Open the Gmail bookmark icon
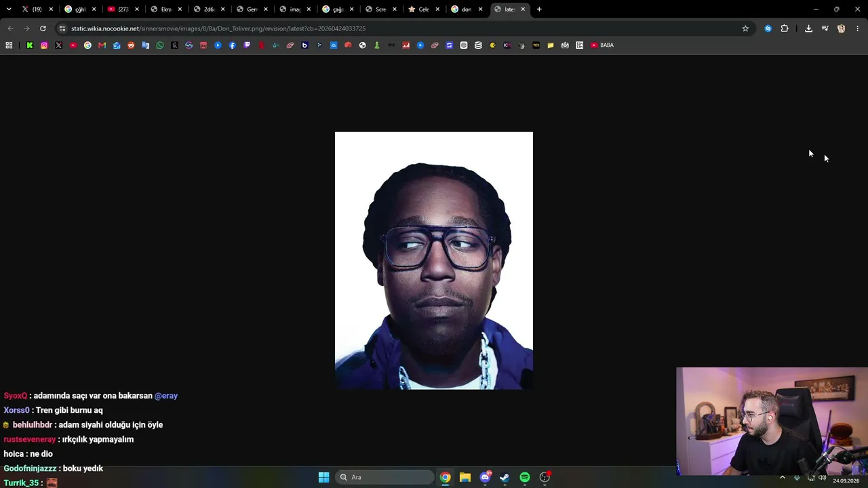This screenshot has width=868, height=488. pyautogui.click(x=102, y=45)
